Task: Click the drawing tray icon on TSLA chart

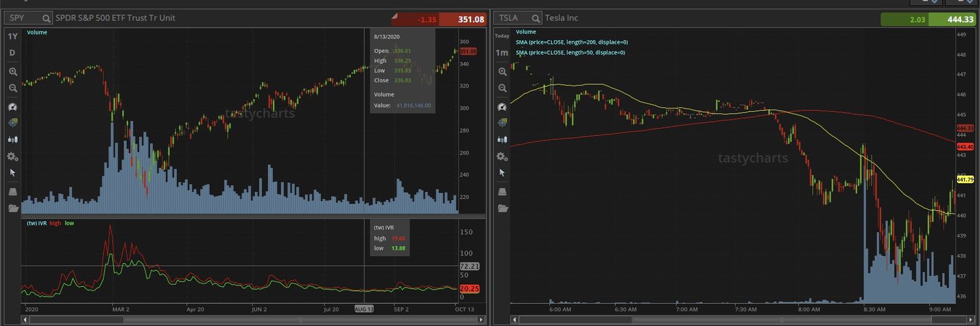Action: 502,191
